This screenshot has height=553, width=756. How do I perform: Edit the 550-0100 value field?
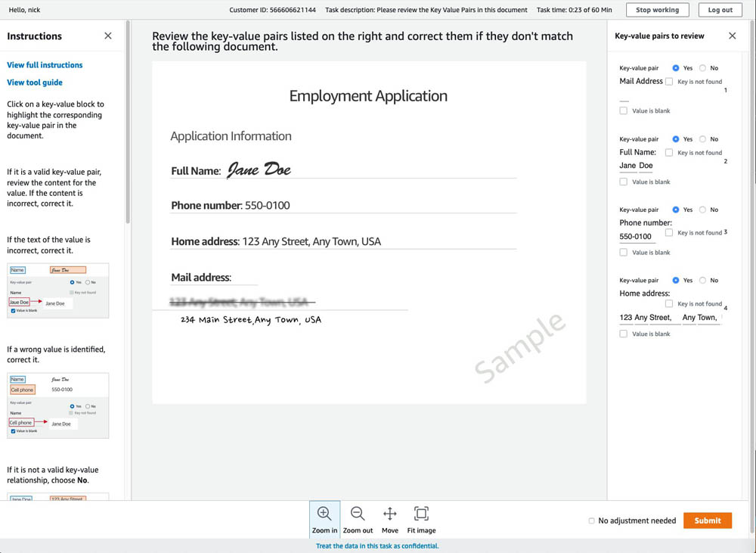[x=636, y=237]
